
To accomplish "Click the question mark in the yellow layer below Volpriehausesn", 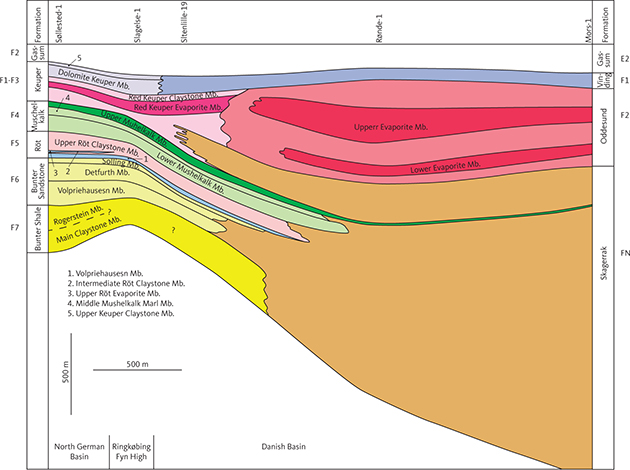I will coord(173,230).
